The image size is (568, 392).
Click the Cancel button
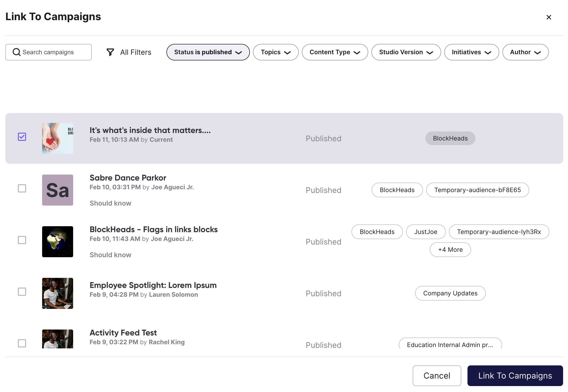point(437,376)
